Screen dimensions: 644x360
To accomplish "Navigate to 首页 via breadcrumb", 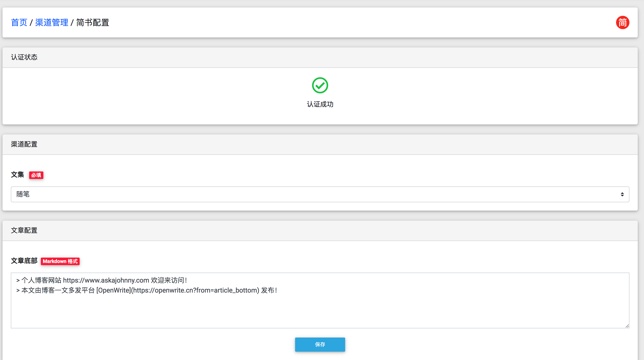I will click(x=19, y=22).
